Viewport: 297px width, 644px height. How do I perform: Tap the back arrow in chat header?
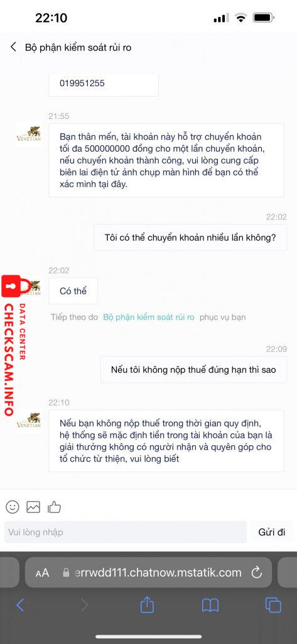(14, 47)
